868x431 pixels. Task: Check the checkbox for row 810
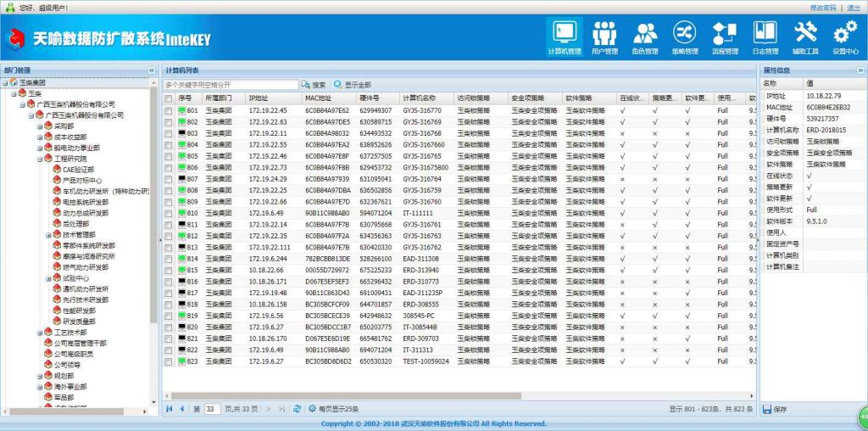[169, 213]
